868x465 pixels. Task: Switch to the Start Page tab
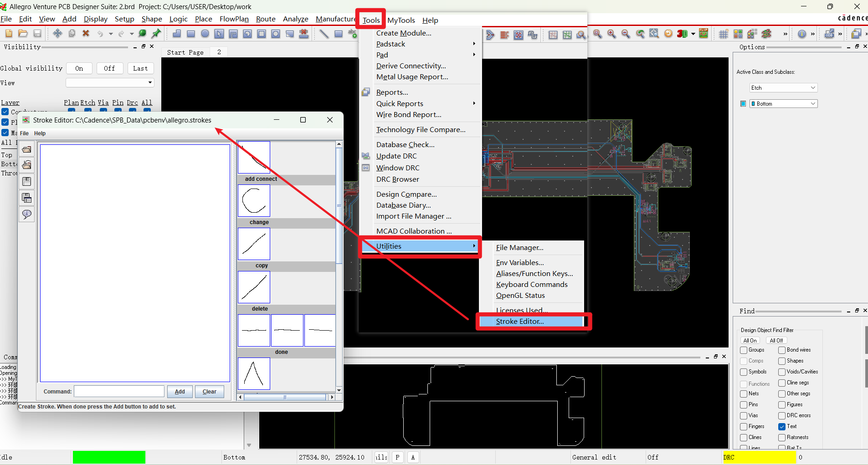tap(185, 52)
